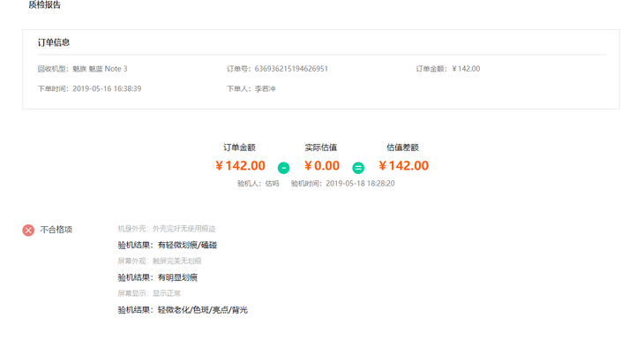This screenshot has height=341, width=644.
Task: Click the 下单时间 2019-05-16 16:38:39 field
Action: coord(89,88)
